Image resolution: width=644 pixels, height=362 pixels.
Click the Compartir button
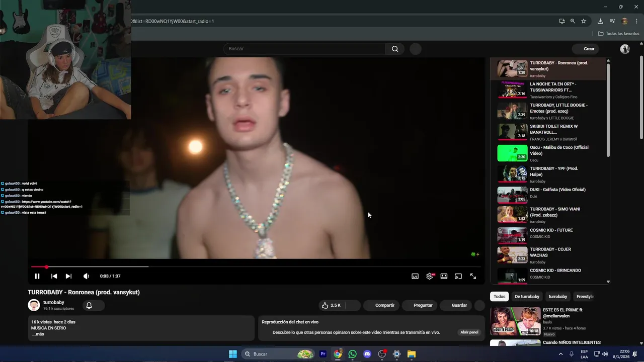380,305
